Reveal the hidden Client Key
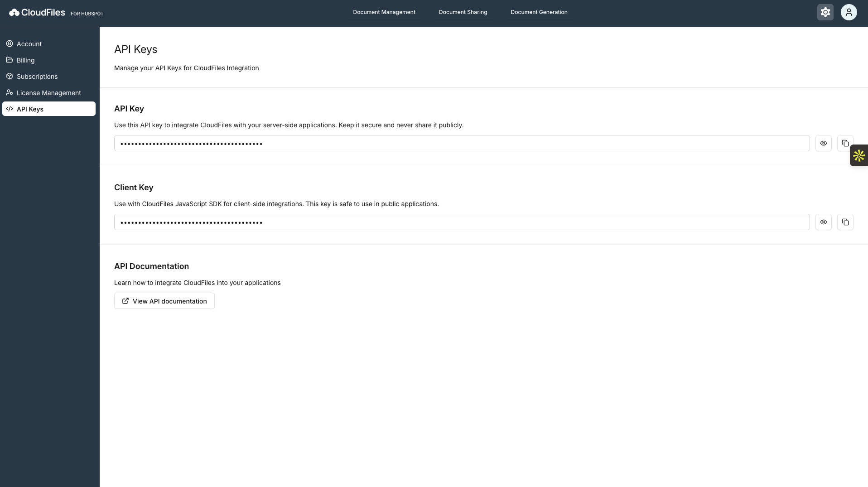 (823, 222)
